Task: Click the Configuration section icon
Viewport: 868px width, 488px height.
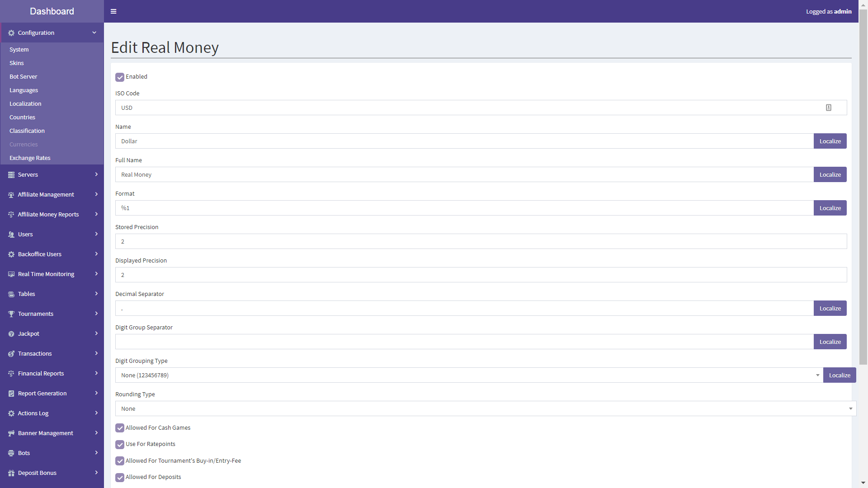Action: [12, 33]
